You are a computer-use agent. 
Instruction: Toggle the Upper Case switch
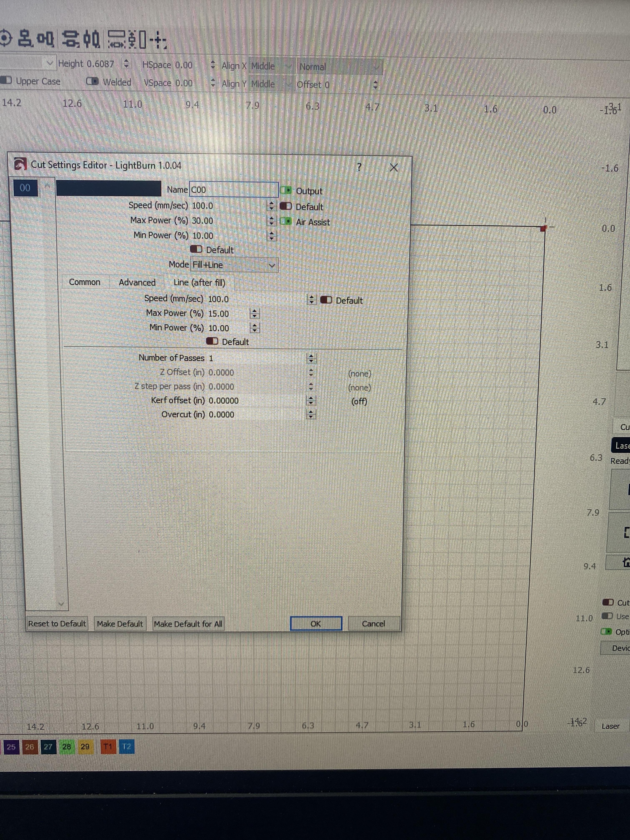click(x=6, y=80)
